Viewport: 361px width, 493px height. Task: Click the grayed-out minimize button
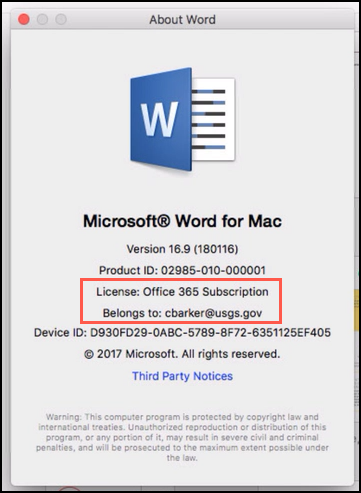[42, 19]
